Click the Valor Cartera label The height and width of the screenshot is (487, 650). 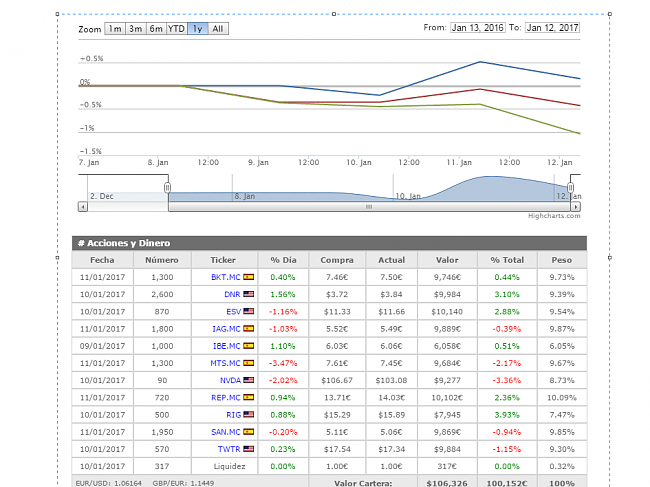tap(363, 483)
